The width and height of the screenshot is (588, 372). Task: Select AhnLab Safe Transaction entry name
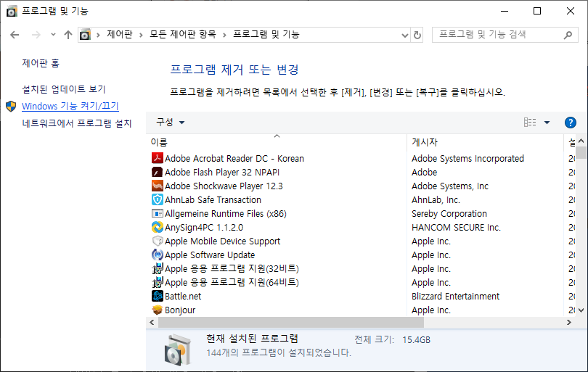point(213,199)
